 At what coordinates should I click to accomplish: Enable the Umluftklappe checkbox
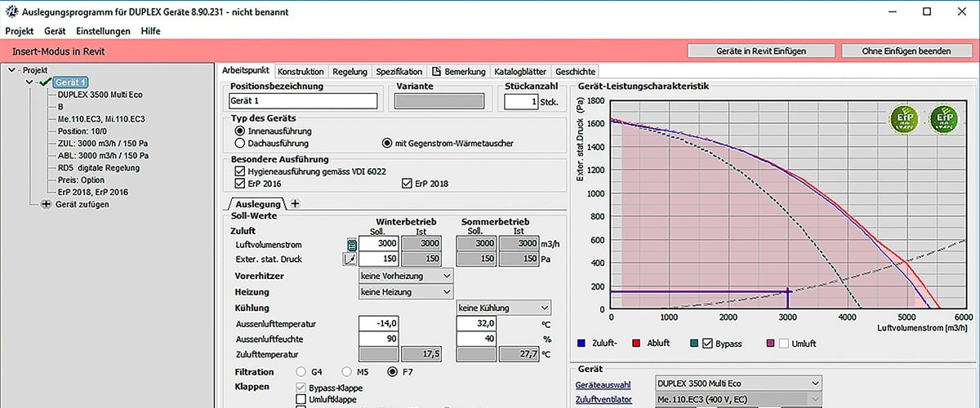(x=301, y=399)
